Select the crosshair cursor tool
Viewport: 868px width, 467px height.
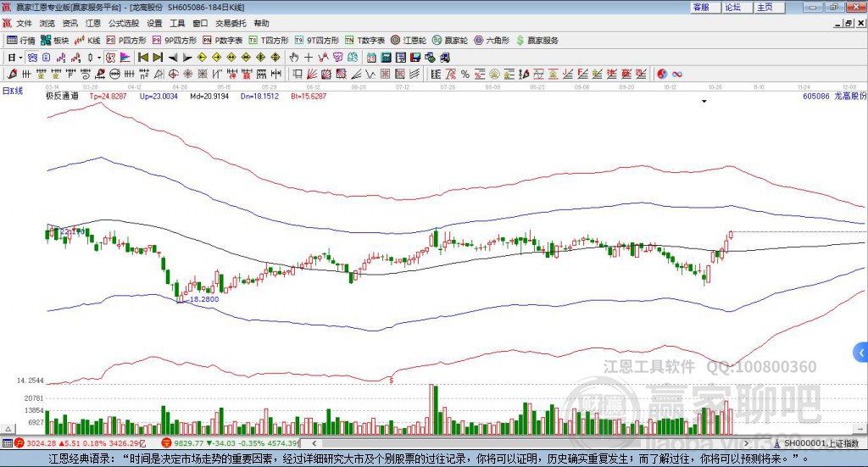[x=309, y=58]
